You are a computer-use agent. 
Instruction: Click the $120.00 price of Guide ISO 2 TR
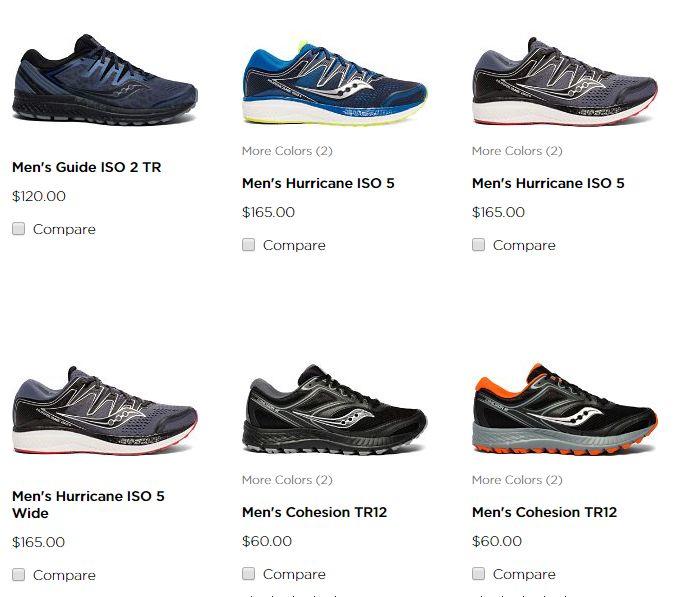click(x=39, y=196)
